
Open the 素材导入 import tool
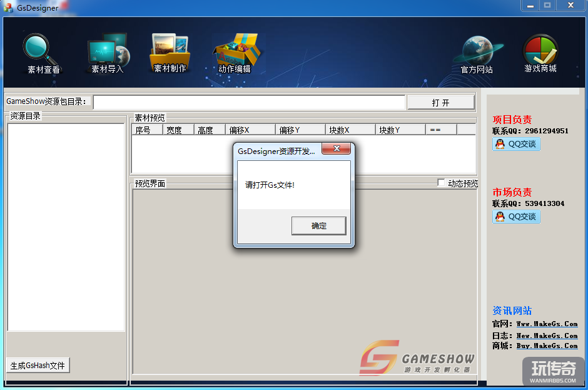tap(108, 53)
